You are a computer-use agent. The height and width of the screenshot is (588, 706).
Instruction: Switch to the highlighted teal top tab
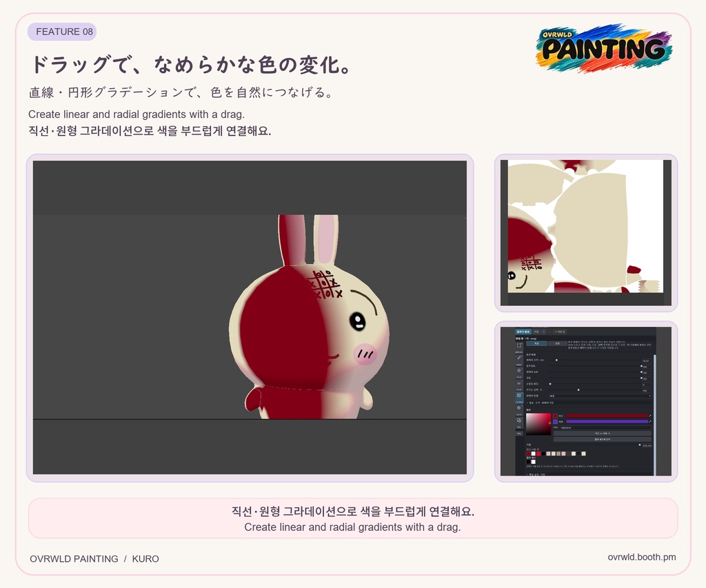[x=523, y=332]
